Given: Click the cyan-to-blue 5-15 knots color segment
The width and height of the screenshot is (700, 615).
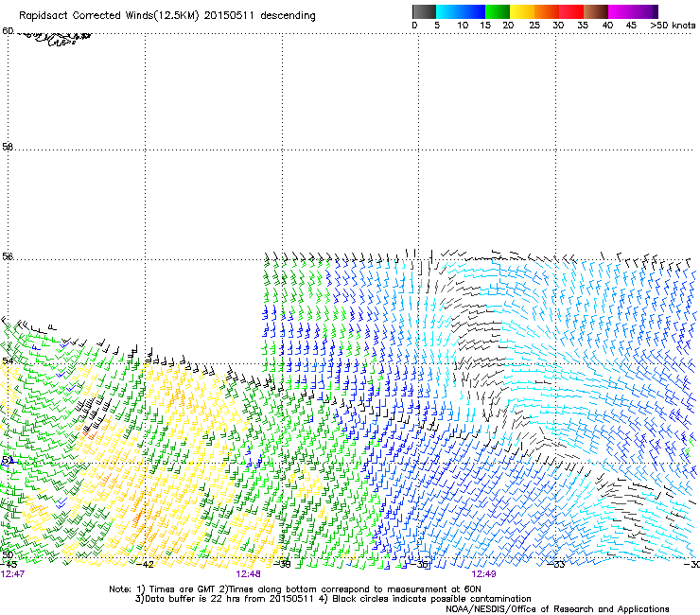Looking at the screenshot, I should click(x=461, y=11).
